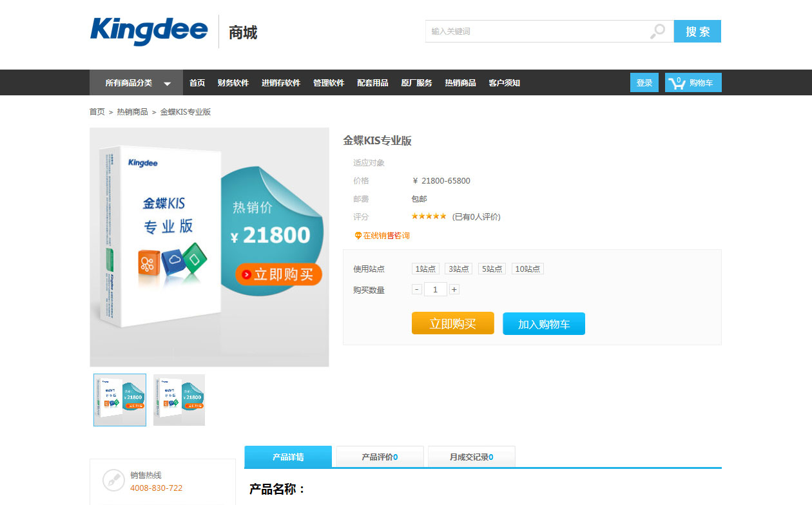
Task: Click the magnifying glass search icon
Action: tap(657, 31)
